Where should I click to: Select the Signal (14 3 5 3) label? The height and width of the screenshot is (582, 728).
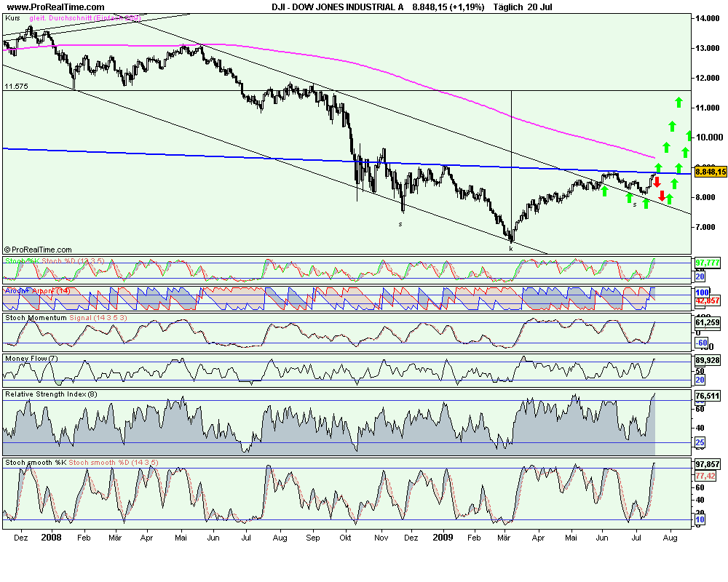tap(98, 318)
